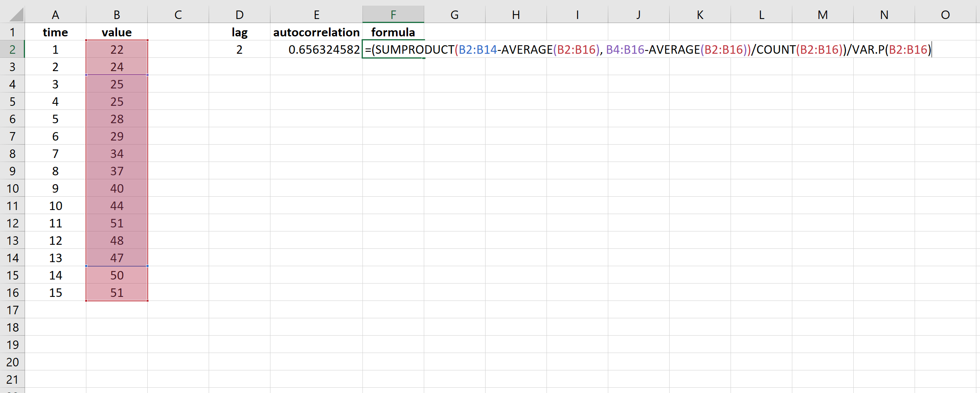This screenshot has width=980, height=393.
Task: Click the cell with value 34
Action: point(117,153)
